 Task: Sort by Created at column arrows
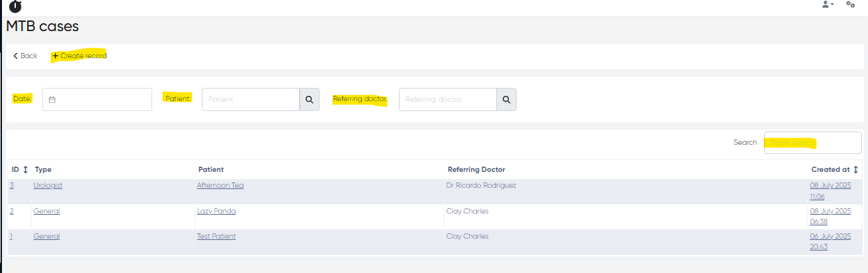[x=855, y=170]
